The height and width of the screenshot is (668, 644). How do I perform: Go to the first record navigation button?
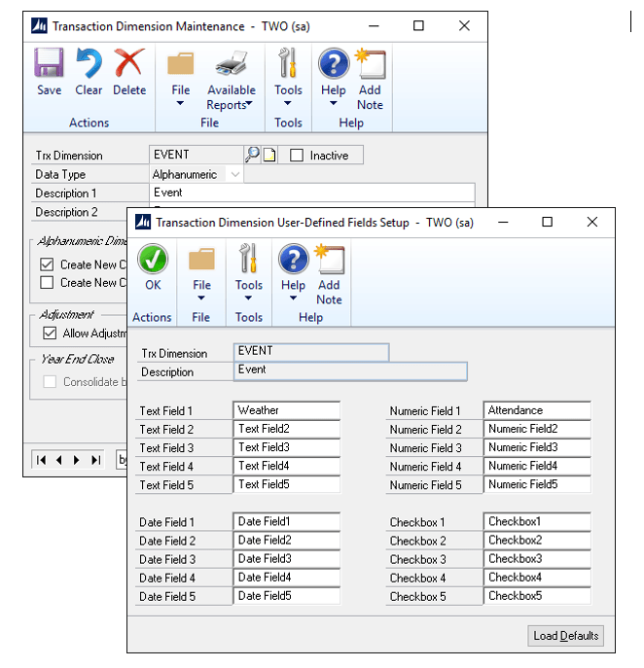(x=41, y=460)
